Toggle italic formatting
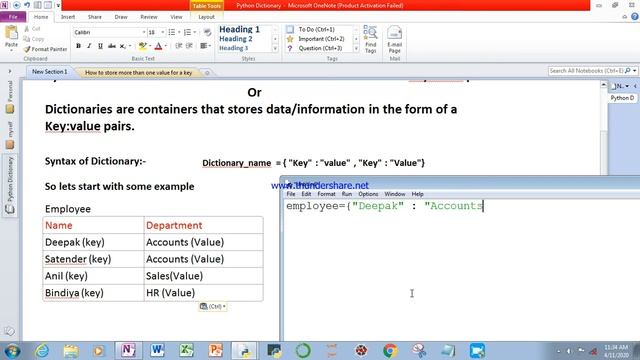640x360 pixels. point(89,46)
